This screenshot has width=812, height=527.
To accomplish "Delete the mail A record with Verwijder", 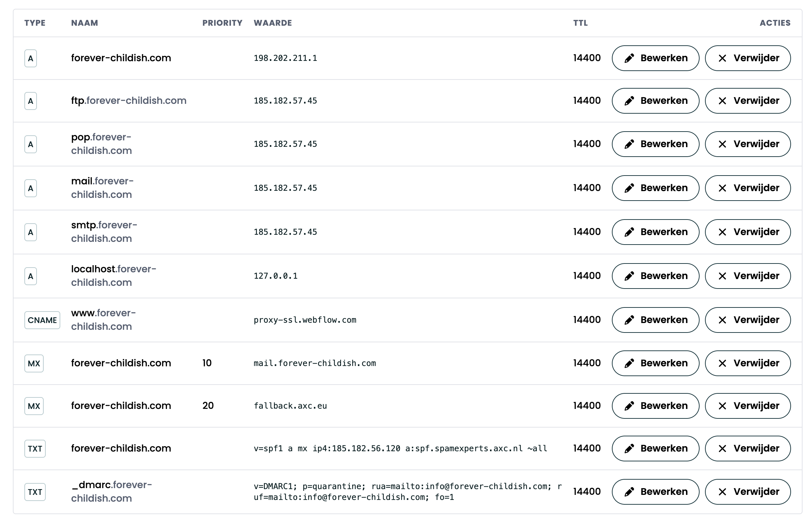I will pos(748,188).
